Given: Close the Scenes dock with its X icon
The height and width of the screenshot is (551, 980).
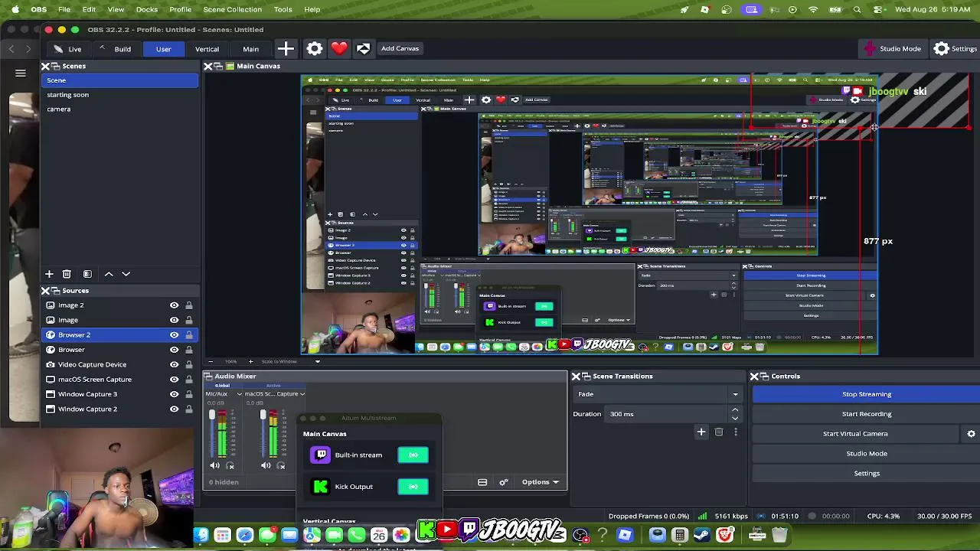Looking at the screenshot, I should (x=45, y=66).
